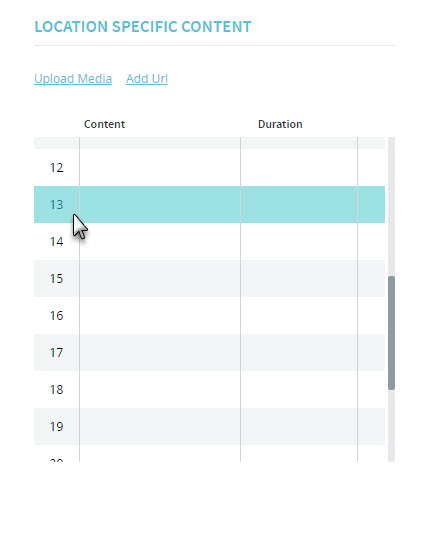Click the Content cell of row 15

click(160, 278)
